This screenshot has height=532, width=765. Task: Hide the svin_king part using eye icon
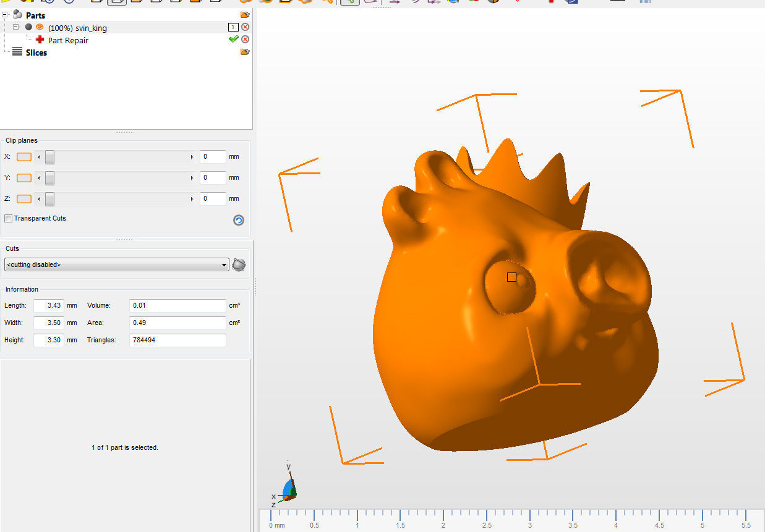pyautogui.click(x=40, y=27)
